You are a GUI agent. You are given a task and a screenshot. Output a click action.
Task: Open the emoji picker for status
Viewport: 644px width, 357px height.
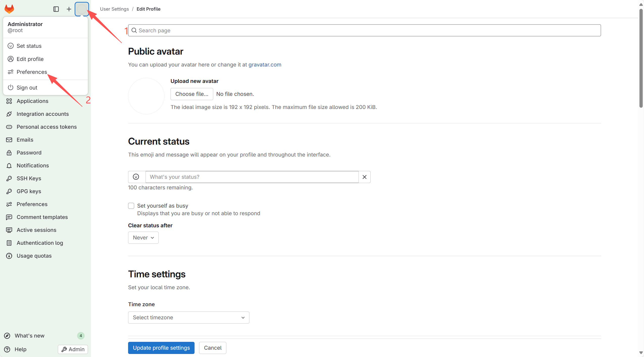pos(136,177)
